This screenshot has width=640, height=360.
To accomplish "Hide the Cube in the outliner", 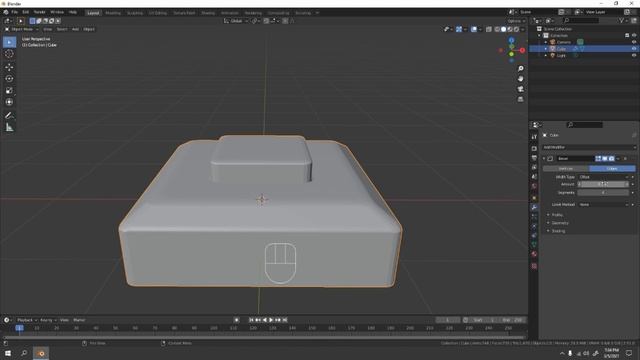I will (634, 49).
